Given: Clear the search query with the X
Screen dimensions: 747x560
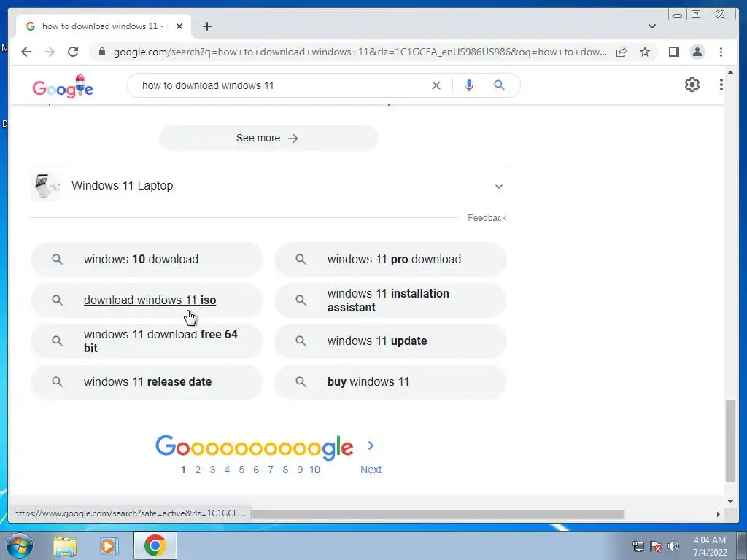Looking at the screenshot, I should [436, 86].
